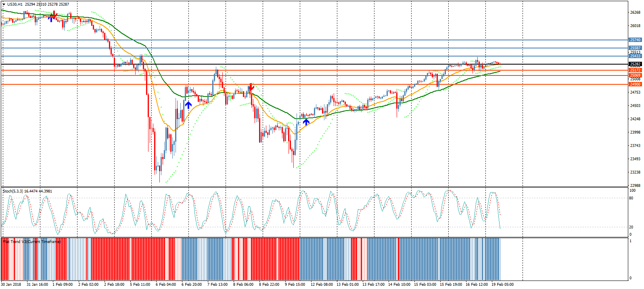Click the 30 Jan 2018 date on time axis
The image size is (644, 289).
pyautogui.click(x=11, y=285)
